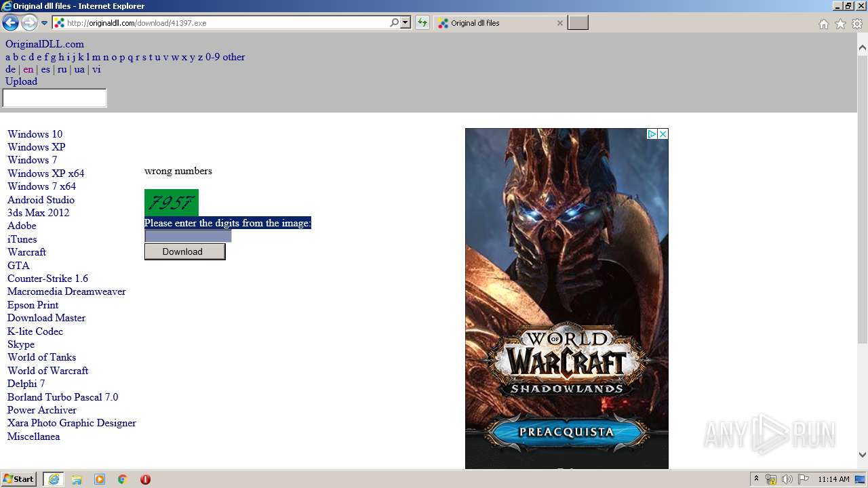Screen dimensions: 868x488
Task: Open the Upload link
Action: [x=22, y=81]
